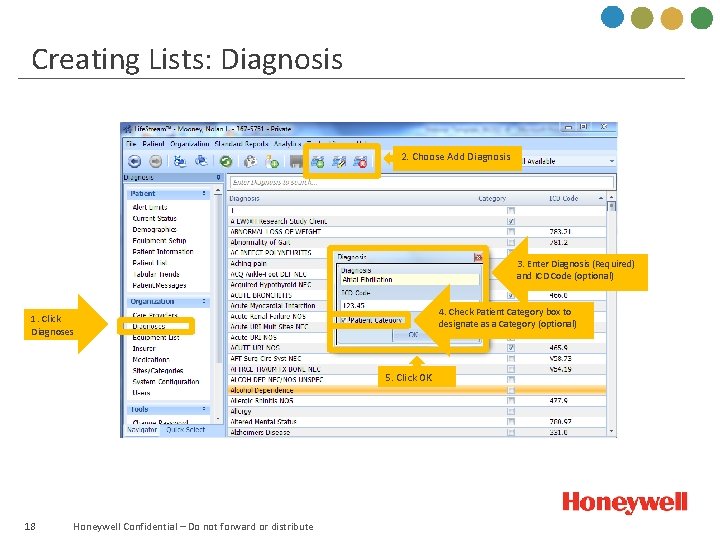Open Equipment Setup in the navigator
The image size is (720, 540).
(159, 241)
